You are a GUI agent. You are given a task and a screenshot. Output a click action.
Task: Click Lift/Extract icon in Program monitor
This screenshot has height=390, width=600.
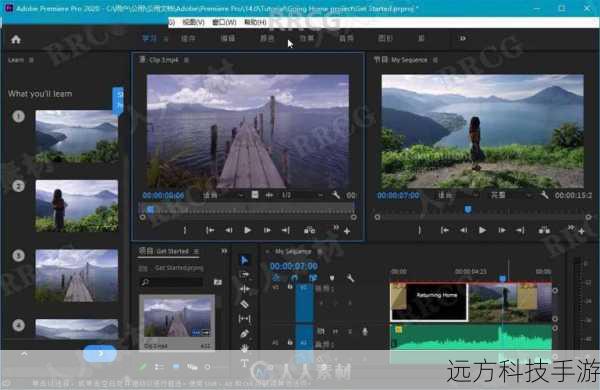[x=544, y=230]
